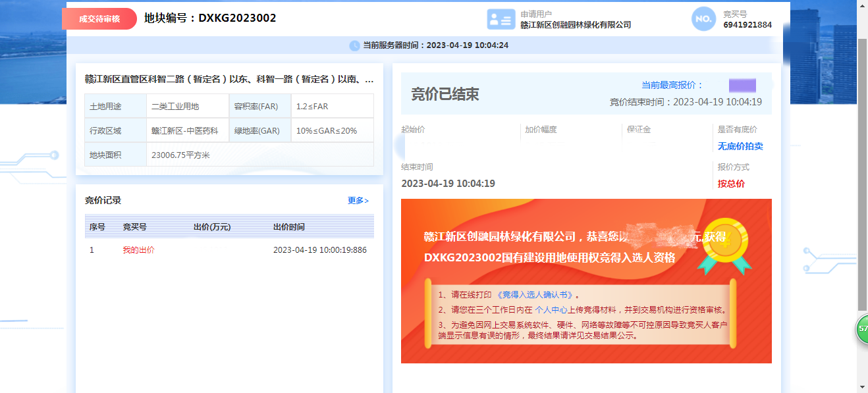Click the 加价幅度 label
This screenshot has height=393, width=868.
point(541,130)
